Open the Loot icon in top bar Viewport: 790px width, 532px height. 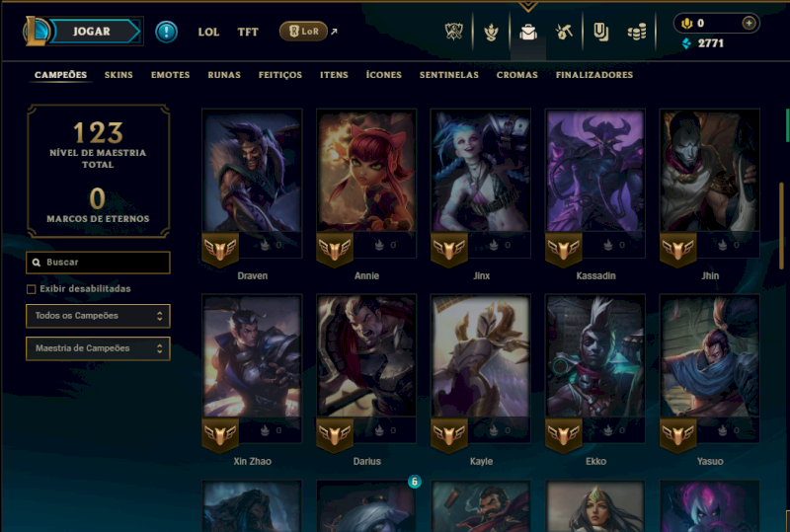[600, 33]
